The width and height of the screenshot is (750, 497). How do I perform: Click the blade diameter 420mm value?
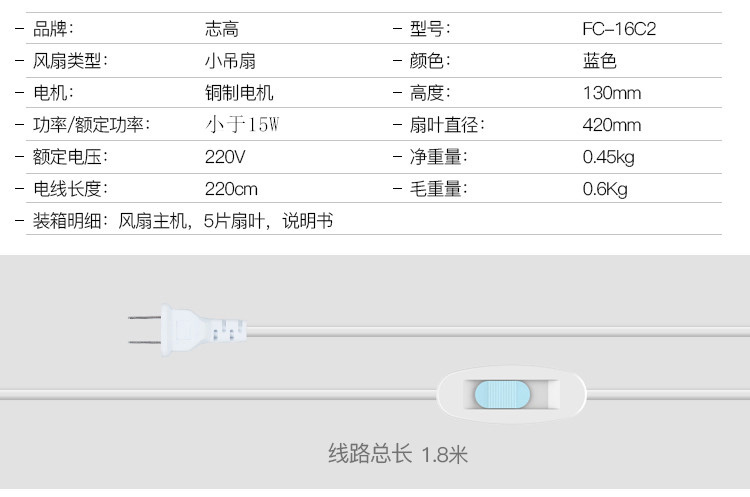612,125
